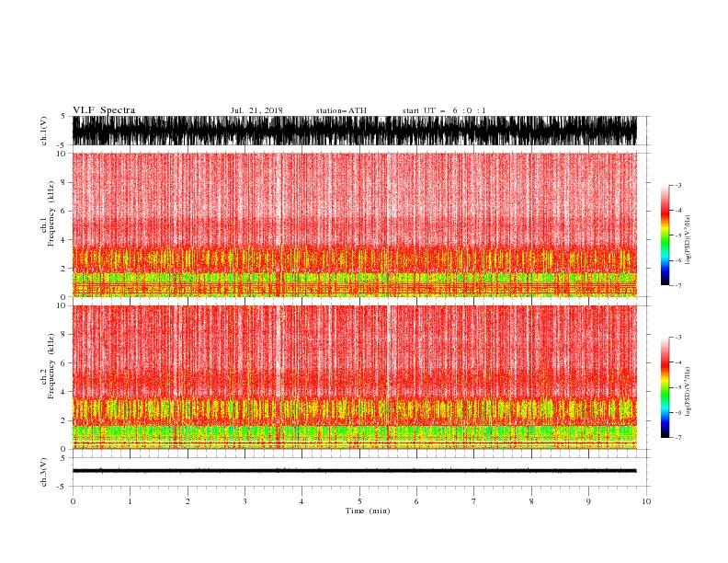Click the '-3' label on upper colorbar
The height and width of the screenshot is (563, 728).
[678, 185]
